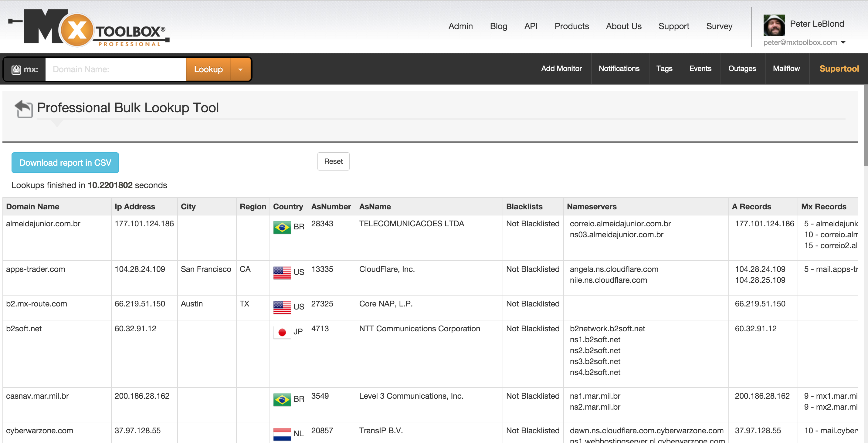Viewport: 868px width, 443px height.
Task: Open the Blog link
Action: pyautogui.click(x=498, y=26)
